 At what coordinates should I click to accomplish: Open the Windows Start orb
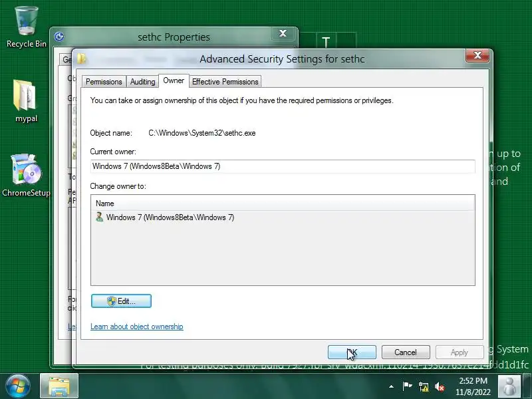click(x=17, y=386)
